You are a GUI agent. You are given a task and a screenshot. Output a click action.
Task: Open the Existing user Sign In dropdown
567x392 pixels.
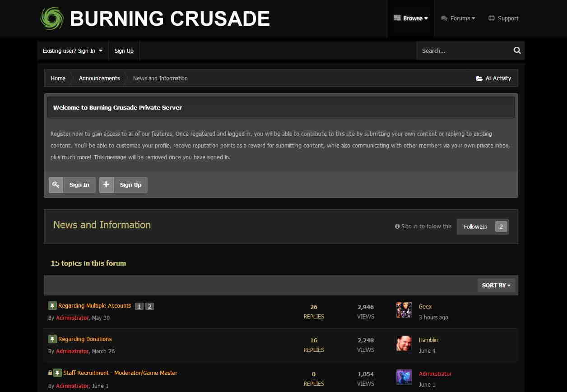tap(73, 51)
